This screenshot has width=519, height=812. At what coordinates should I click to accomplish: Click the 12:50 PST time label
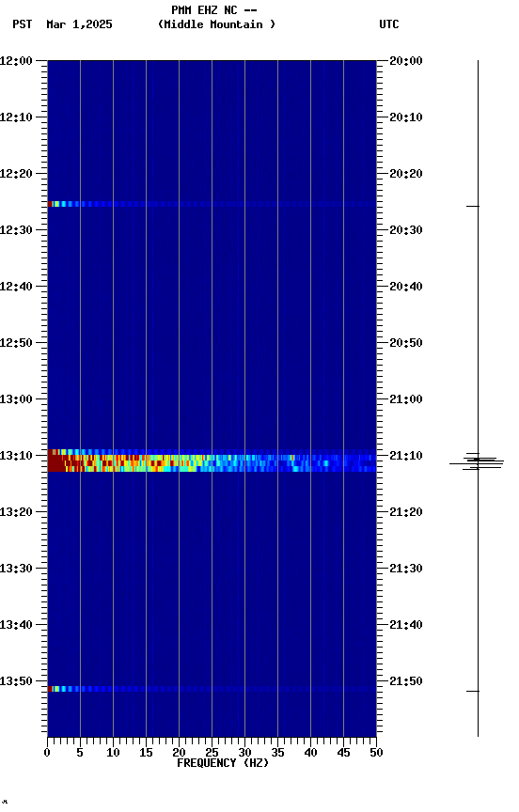[16, 343]
